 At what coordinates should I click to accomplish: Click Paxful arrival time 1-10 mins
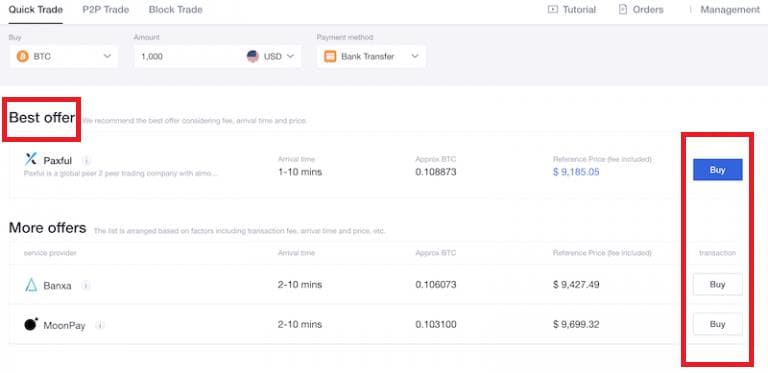(300, 172)
